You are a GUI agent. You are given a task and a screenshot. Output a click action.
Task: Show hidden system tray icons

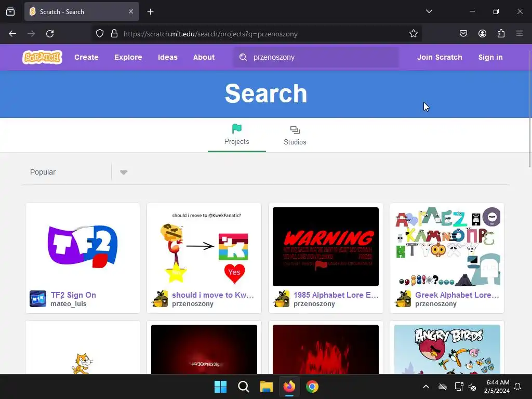(426, 387)
